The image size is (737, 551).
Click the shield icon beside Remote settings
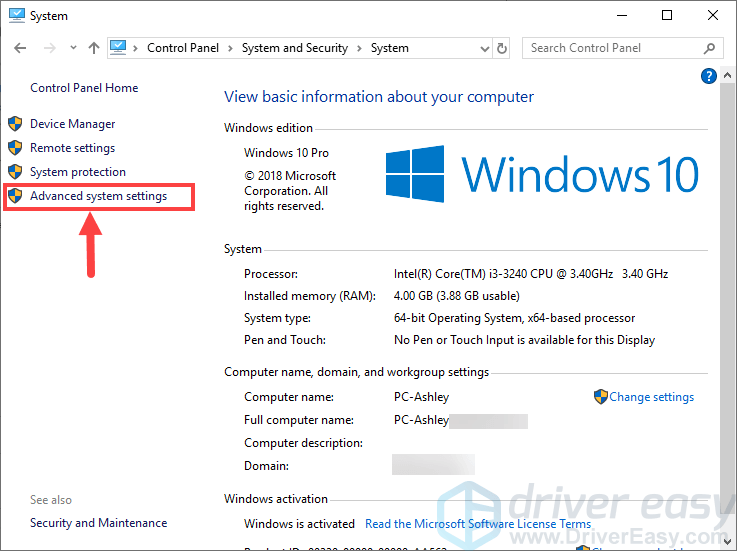click(15, 148)
